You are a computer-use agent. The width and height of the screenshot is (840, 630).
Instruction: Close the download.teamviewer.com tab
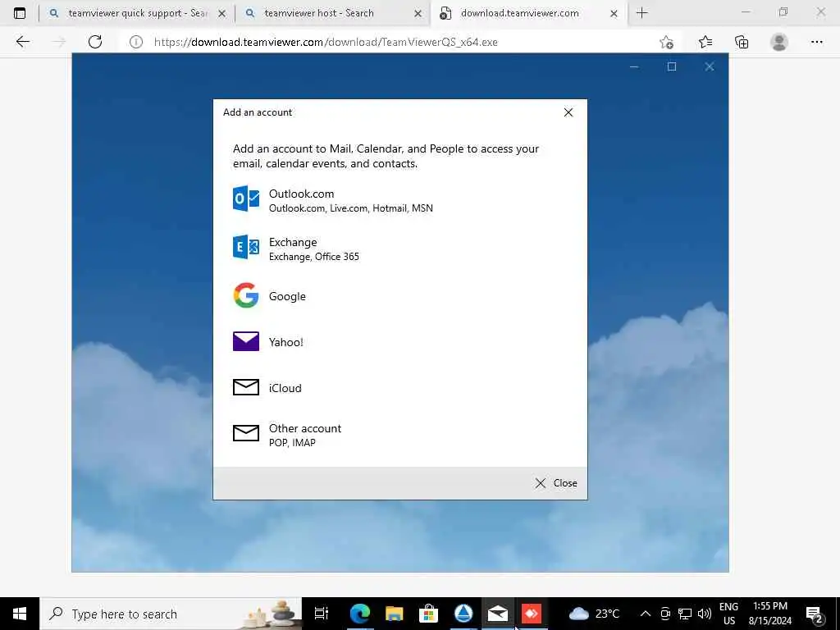pyautogui.click(x=614, y=14)
